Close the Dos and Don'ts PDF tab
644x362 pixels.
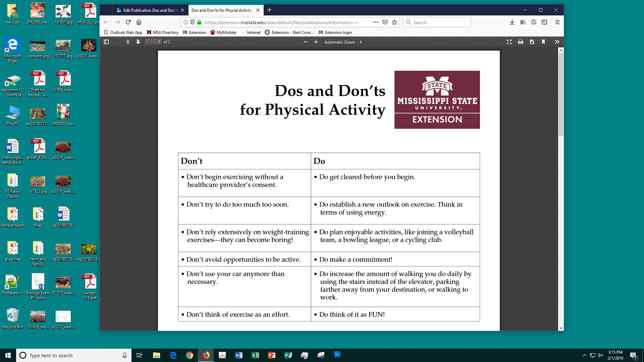pos(258,10)
